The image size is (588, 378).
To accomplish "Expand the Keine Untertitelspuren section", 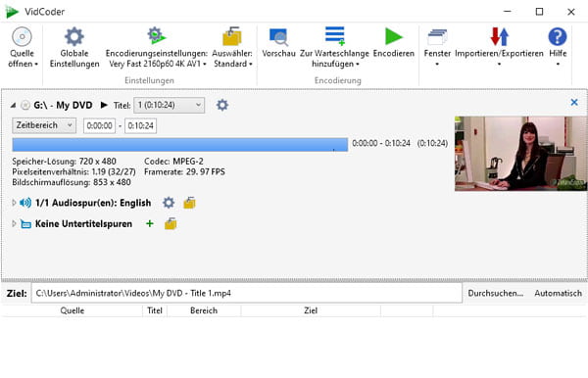I will pyautogui.click(x=14, y=223).
